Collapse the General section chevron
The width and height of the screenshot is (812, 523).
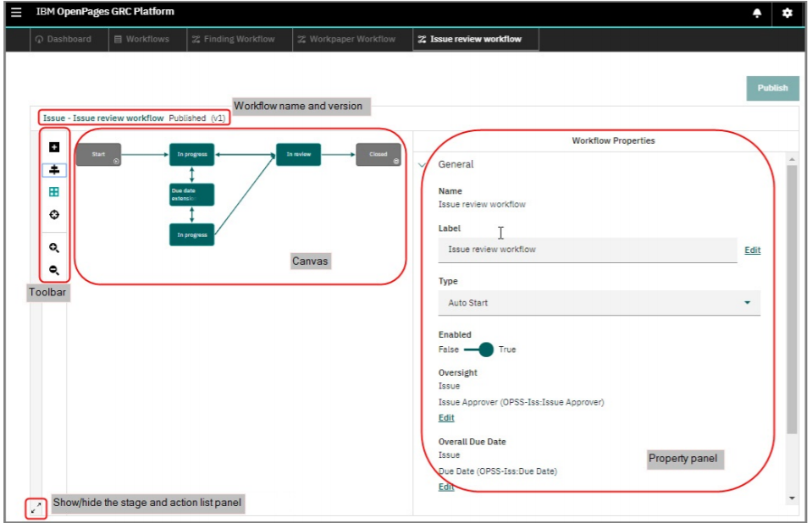click(422, 165)
